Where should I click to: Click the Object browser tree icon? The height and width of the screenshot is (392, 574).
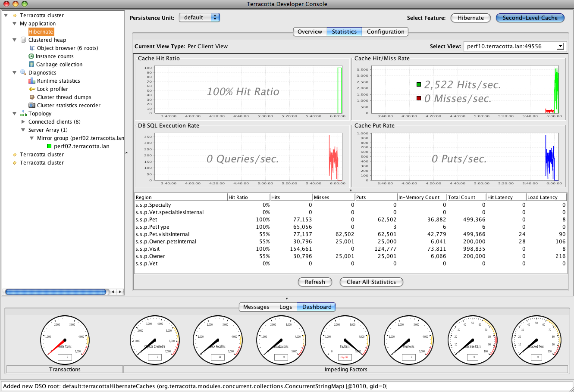pos(32,48)
